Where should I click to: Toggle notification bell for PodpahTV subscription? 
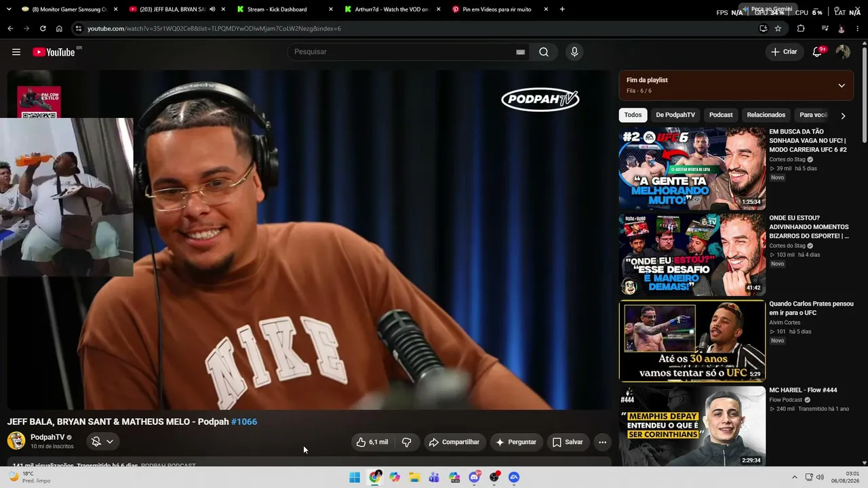(x=103, y=441)
